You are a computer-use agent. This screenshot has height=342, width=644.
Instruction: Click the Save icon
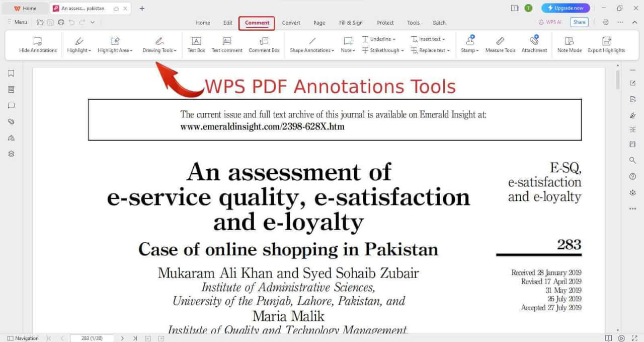pos(50,22)
